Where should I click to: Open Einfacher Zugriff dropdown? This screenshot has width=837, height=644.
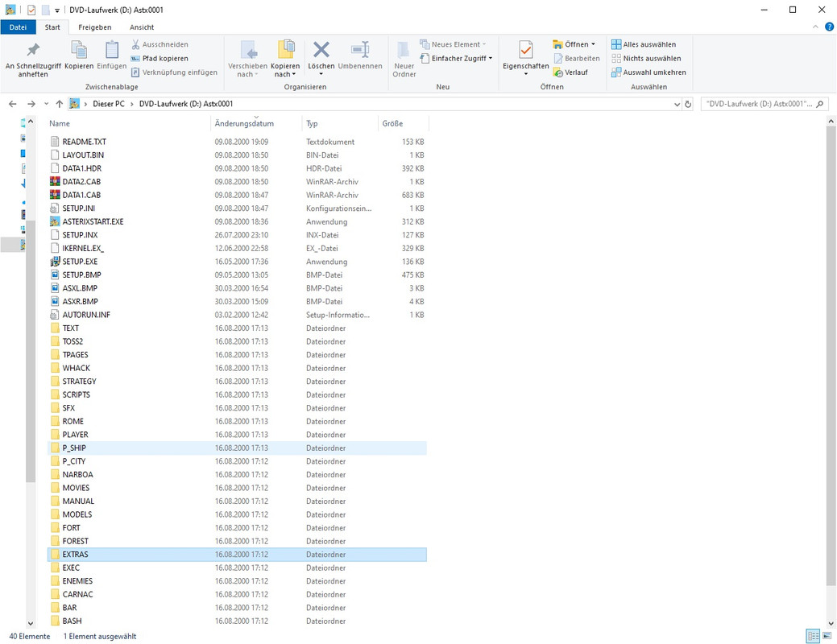point(457,58)
